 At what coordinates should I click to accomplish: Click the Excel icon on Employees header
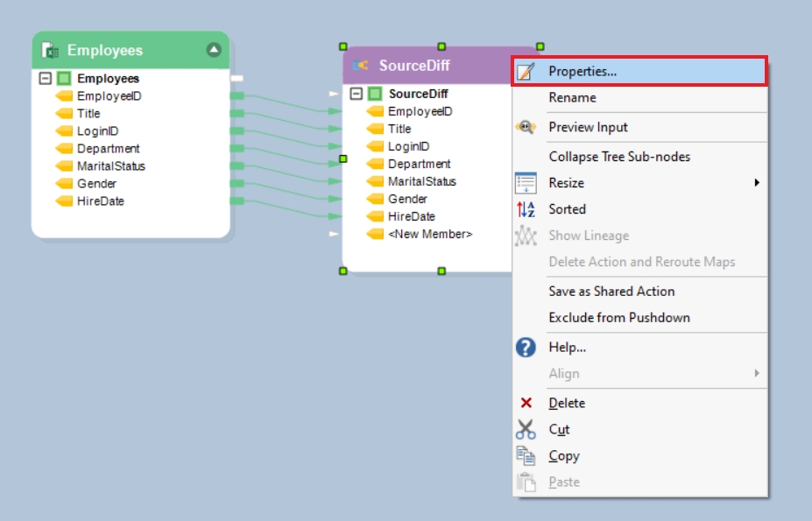pos(51,51)
